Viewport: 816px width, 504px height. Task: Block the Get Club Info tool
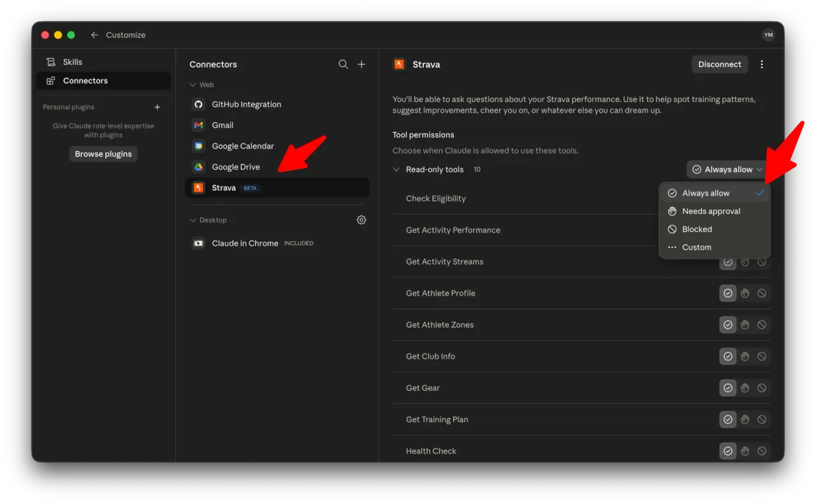tap(762, 356)
